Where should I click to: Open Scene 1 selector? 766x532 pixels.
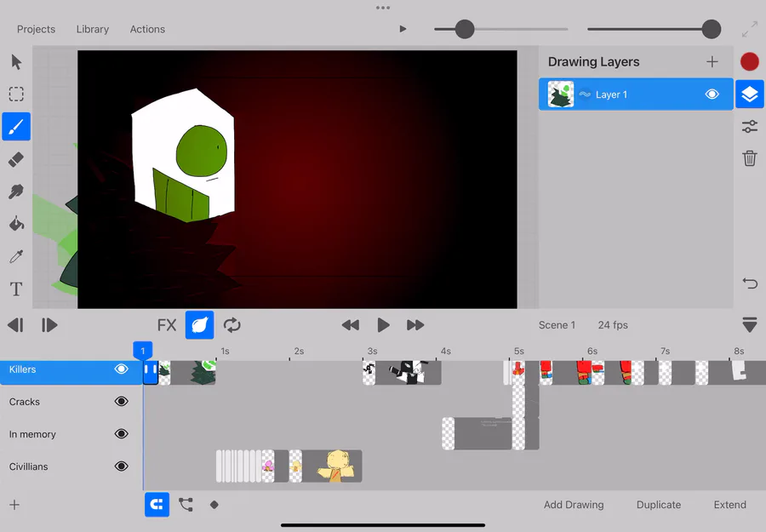pyautogui.click(x=557, y=325)
